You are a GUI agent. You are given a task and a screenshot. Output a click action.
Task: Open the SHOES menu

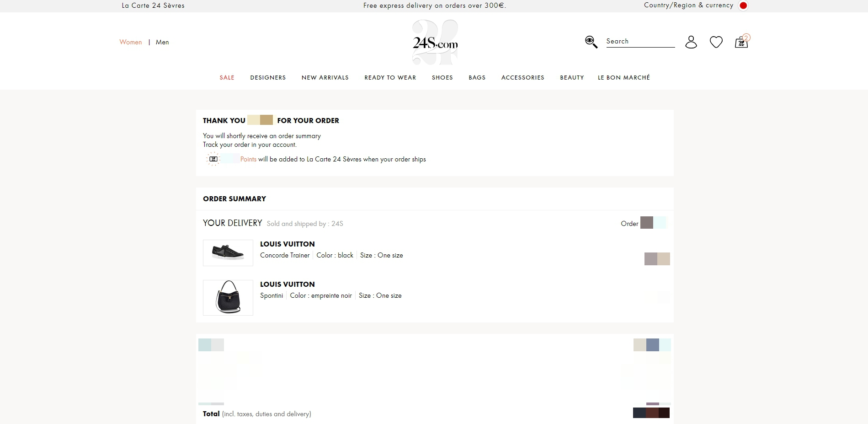click(x=442, y=78)
